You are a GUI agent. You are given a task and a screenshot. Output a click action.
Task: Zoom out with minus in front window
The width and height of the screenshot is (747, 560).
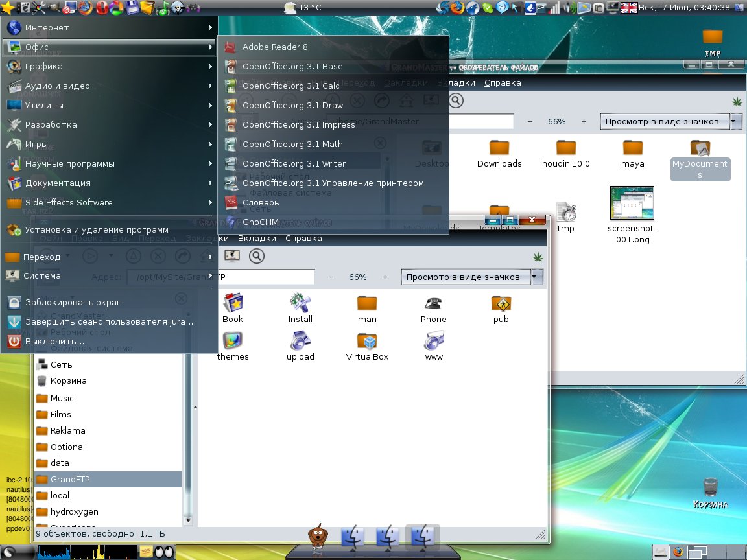tap(331, 277)
